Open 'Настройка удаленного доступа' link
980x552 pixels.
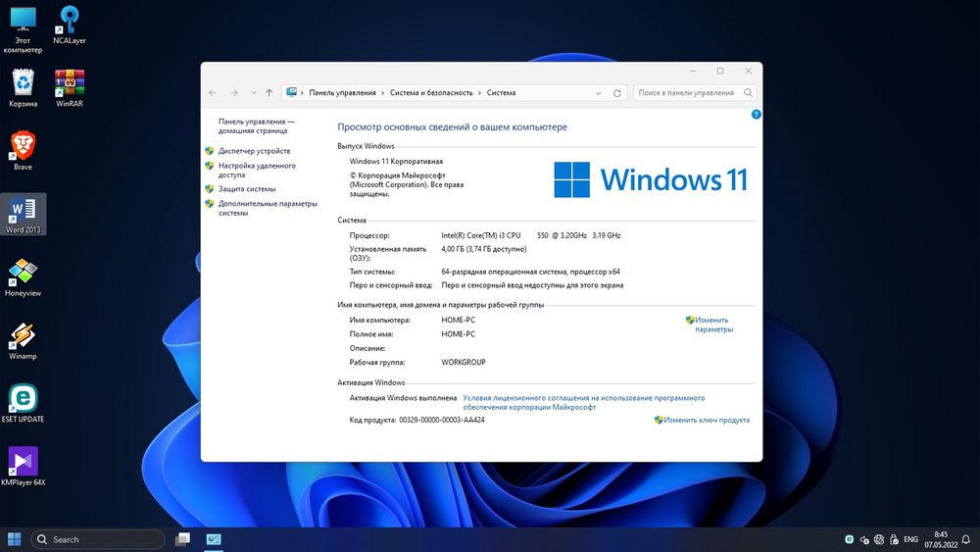[257, 170]
